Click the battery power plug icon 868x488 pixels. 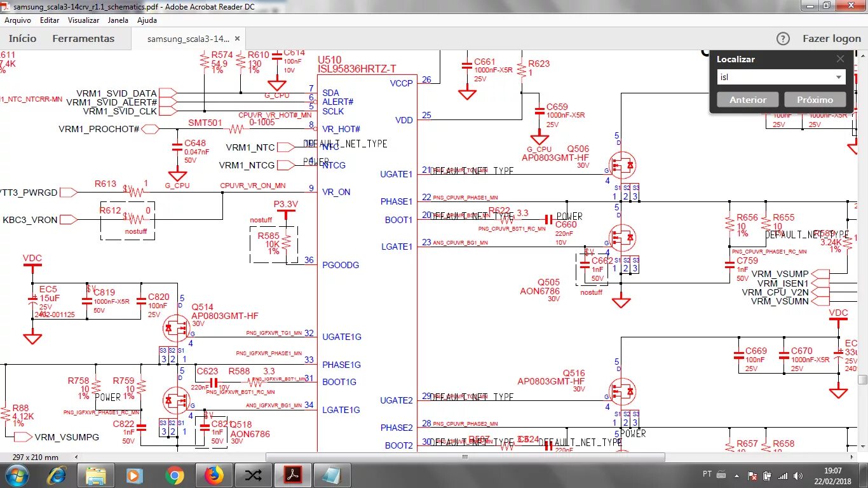tap(767, 475)
